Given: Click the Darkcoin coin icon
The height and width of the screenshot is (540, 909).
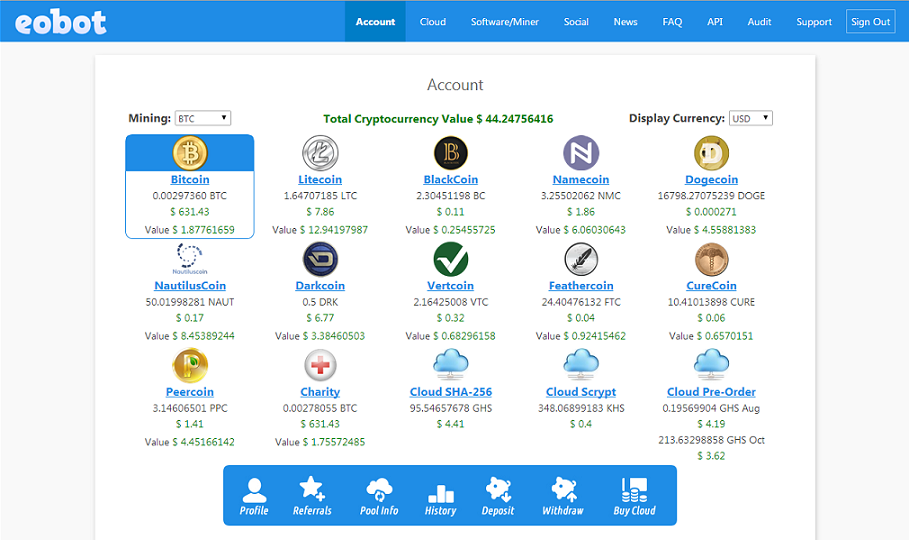Looking at the screenshot, I should [320, 259].
